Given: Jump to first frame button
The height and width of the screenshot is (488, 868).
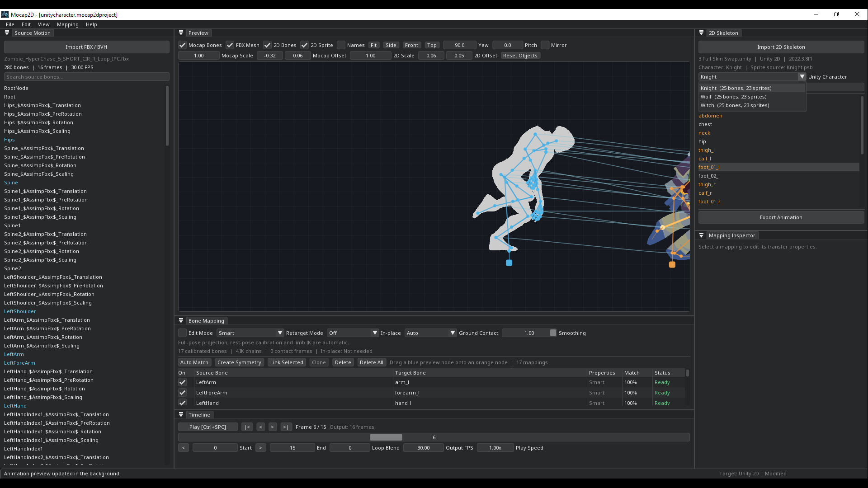Looking at the screenshot, I should point(247,427).
